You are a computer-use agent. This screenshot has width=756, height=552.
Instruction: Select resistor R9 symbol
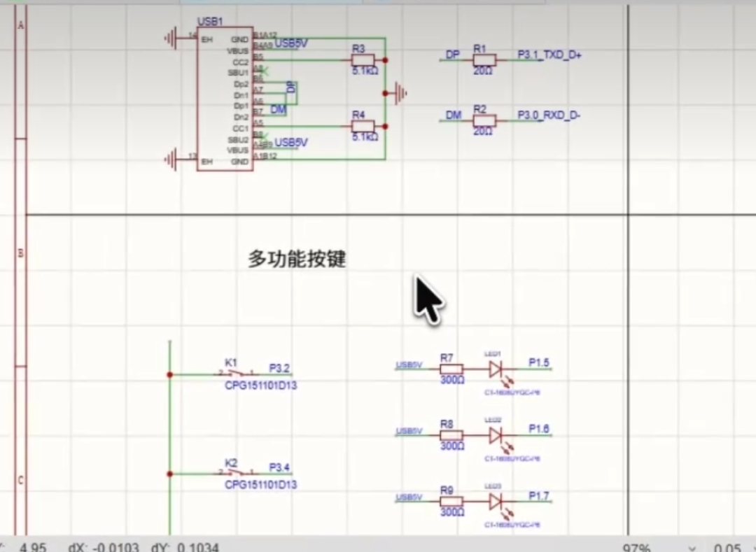451,502
